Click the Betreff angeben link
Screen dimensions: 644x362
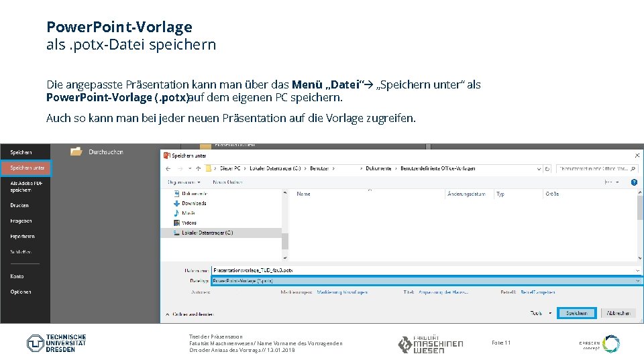[x=537, y=292]
